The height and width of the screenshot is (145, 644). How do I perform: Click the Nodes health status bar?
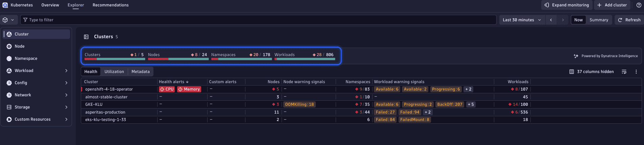tap(178, 59)
